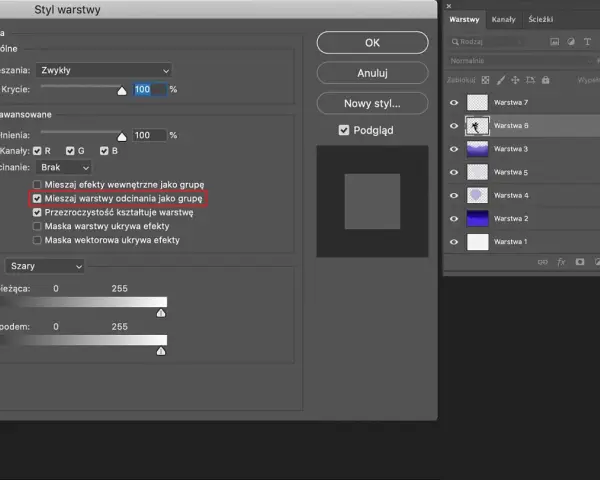600x480 pixels.
Task: Select Warstwa 3 layer thumbnail
Action: [478, 149]
